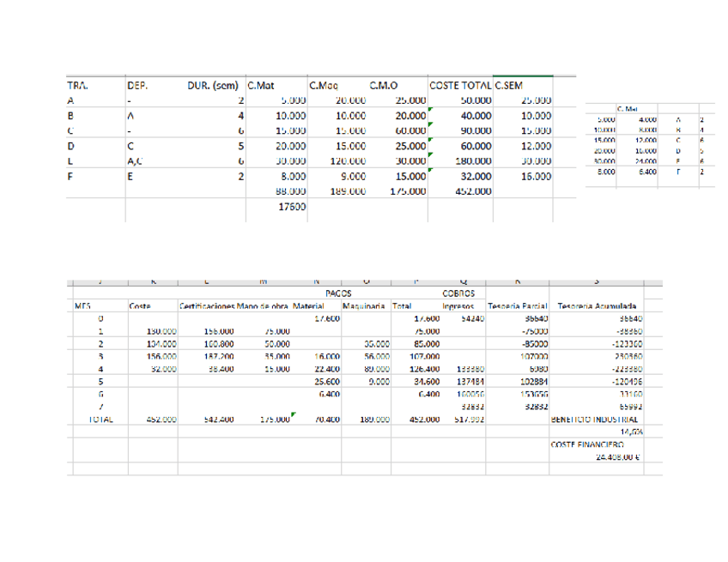
Task: Select the Mano de obra header cell
Action: point(262,305)
